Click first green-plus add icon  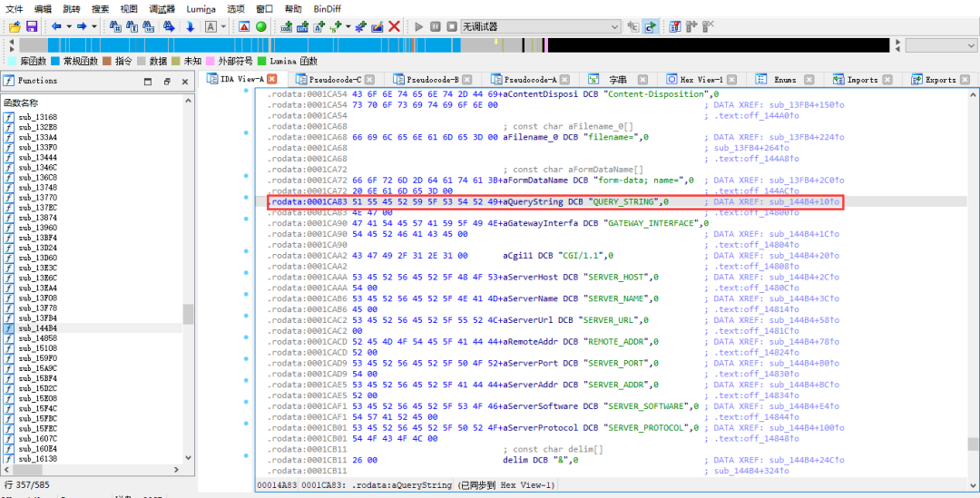click(287, 27)
